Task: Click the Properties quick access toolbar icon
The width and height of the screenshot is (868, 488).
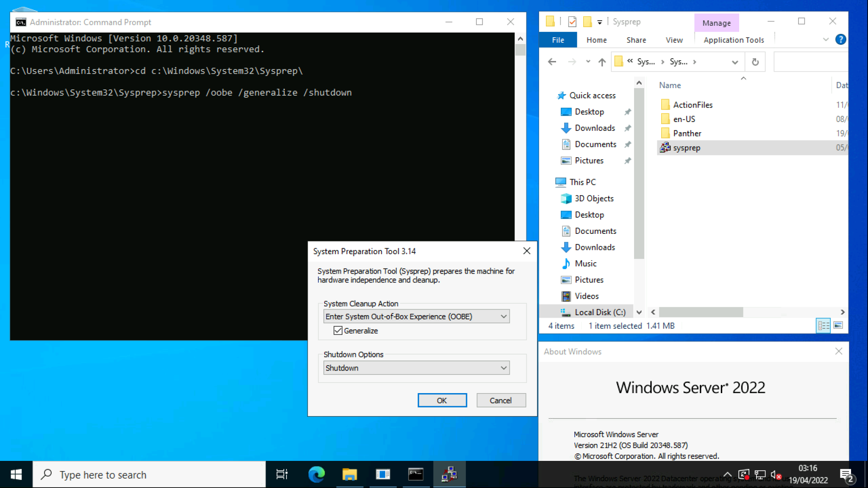Action: click(x=572, y=21)
